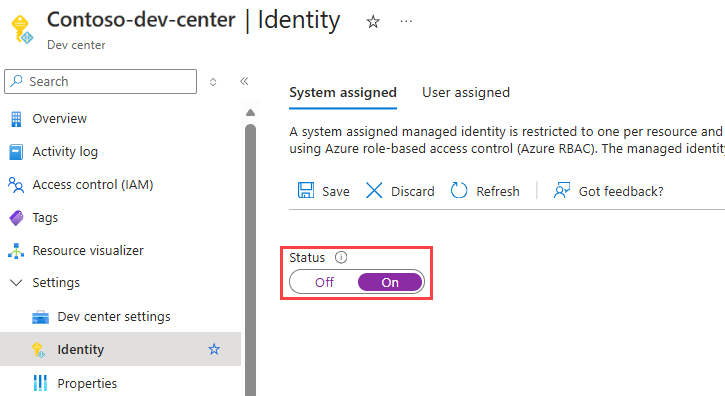The height and width of the screenshot is (396, 725).
Task: Toggle favorite star on Identity sidebar row
Action: click(214, 349)
